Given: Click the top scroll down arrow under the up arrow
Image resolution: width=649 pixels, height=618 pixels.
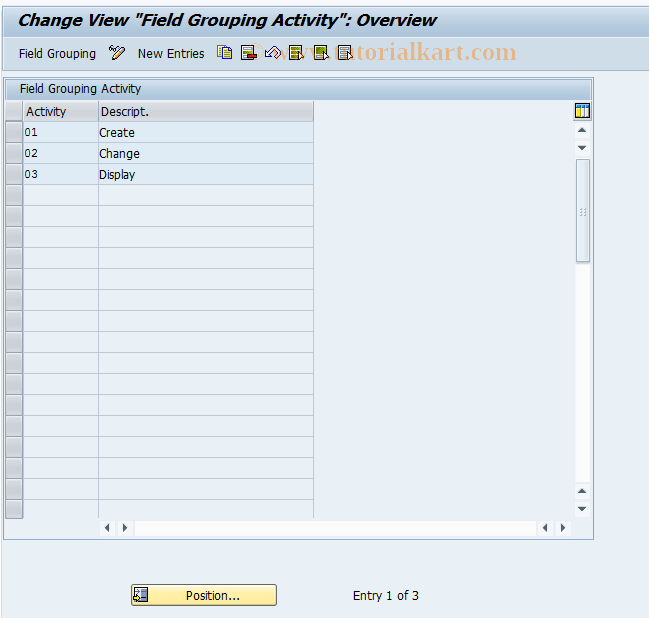Looking at the screenshot, I should (x=582, y=148).
